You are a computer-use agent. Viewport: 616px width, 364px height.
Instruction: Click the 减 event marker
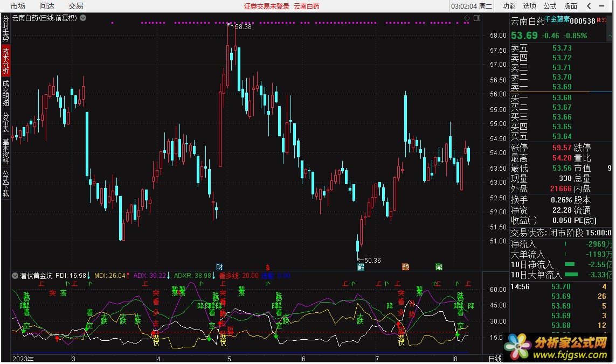point(439,267)
